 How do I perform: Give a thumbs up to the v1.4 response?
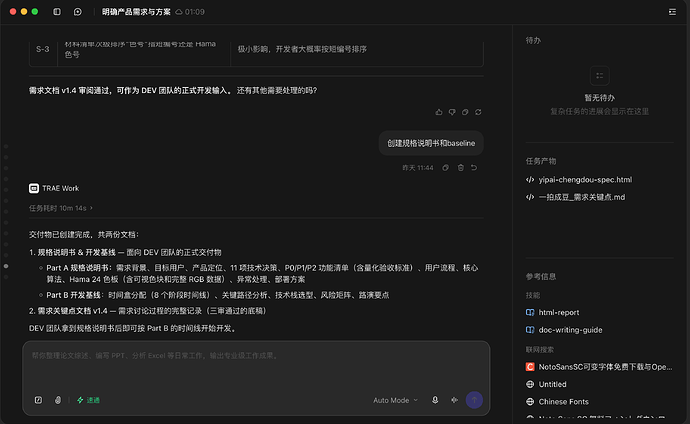click(439, 112)
